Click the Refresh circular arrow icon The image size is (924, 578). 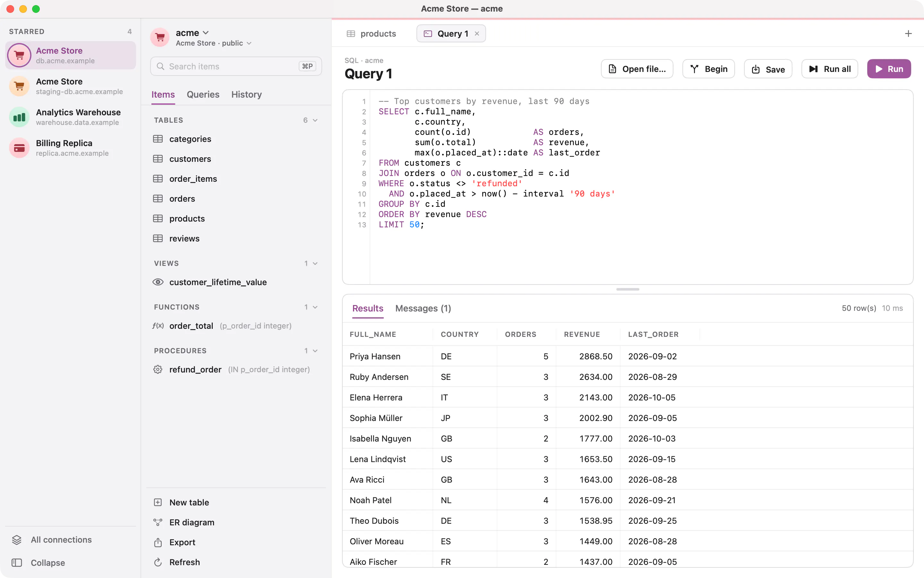point(158,562)
